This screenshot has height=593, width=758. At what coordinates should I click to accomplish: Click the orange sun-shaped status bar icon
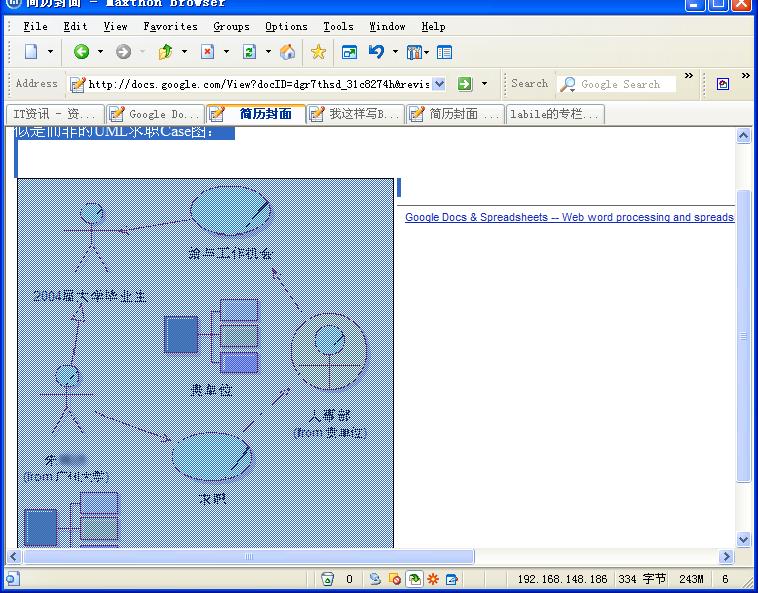tap(433, 579)
